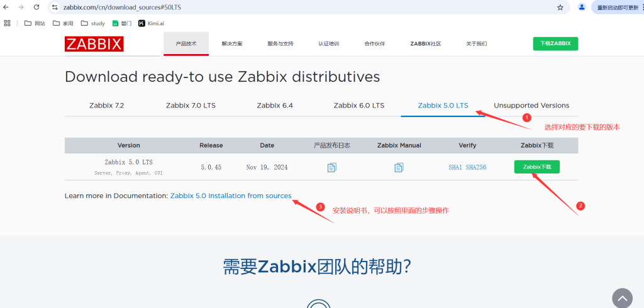Open the Kimi.ai bookmark
Viewport: 644px width, 308px height.
tap(151, 23)
